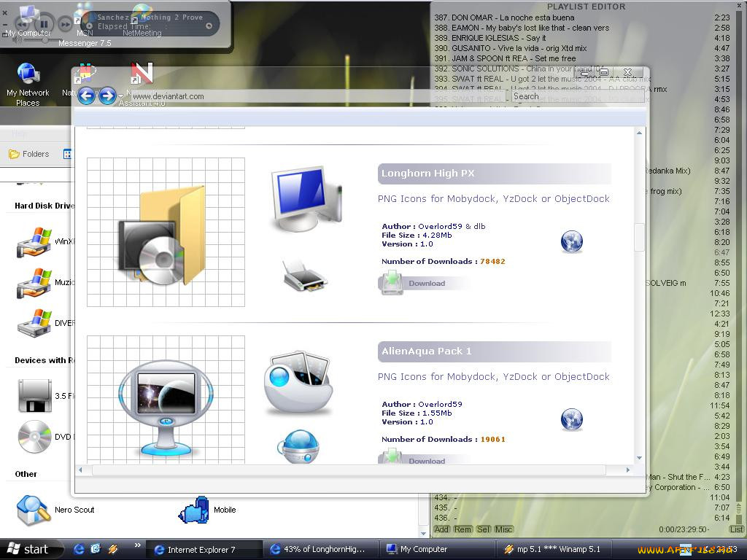The height and width of the screenshot is (560, 747).
Task: Select playlist track 389 ENRIQUE IGLESIAS - Say it
Action: pyautogui.click(x=581, y=38)
